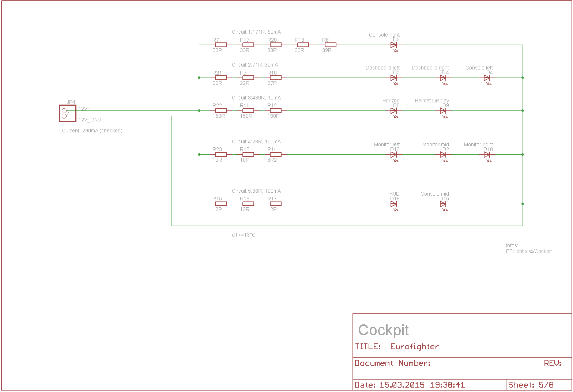This screenshot has height=392, width=573.
Task: Select the EFLicht.xlsx/Cockpit info text
Action: tap(529, 252)
